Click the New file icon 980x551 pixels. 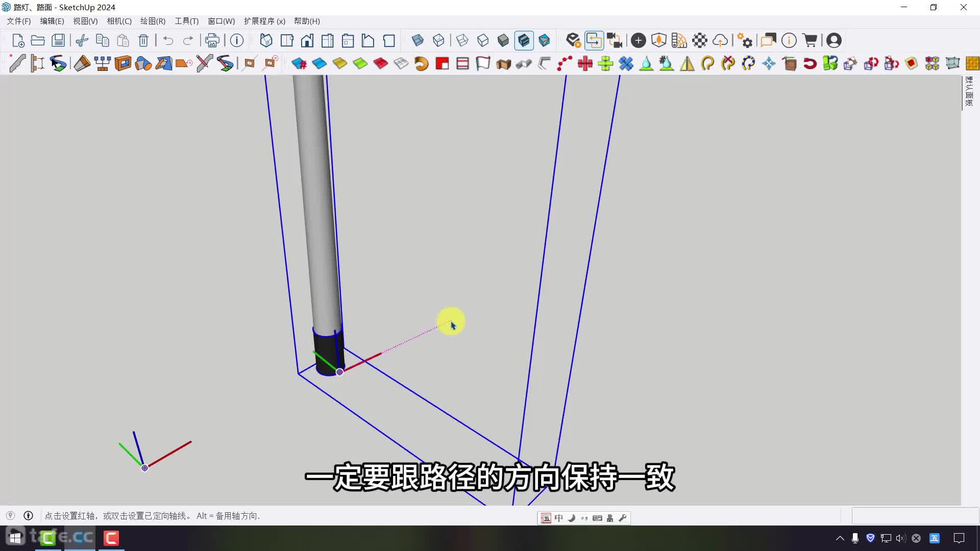coord(18,40)
